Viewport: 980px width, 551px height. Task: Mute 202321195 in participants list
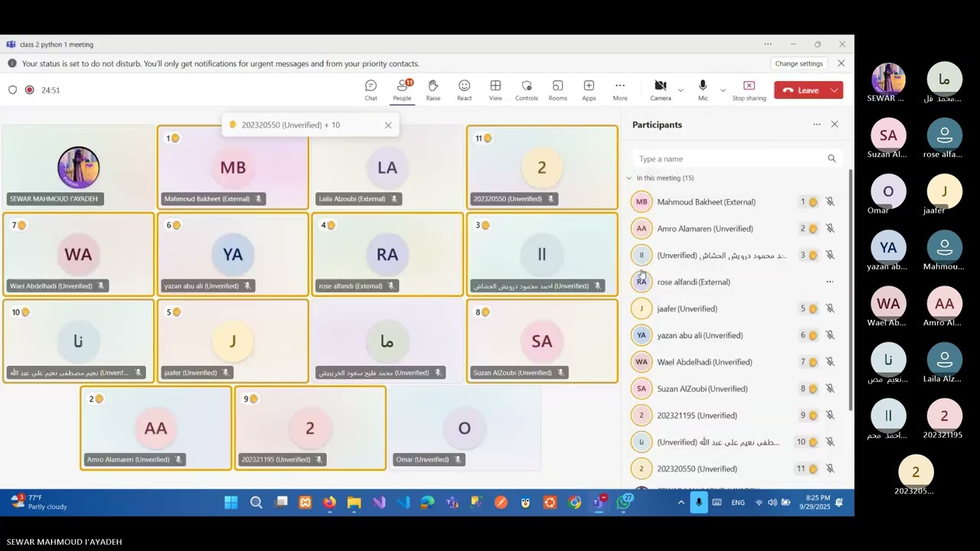(830, 416)
